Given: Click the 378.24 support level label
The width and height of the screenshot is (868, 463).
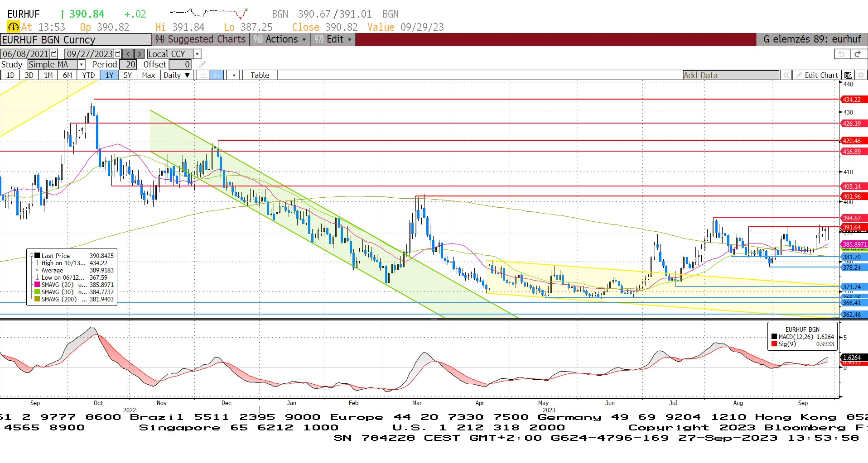Looking at the screenshot, I should coord(854,267).
